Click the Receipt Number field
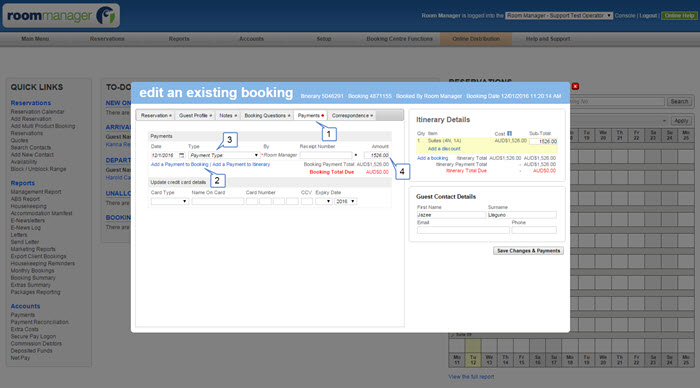 tap(326, 155)
